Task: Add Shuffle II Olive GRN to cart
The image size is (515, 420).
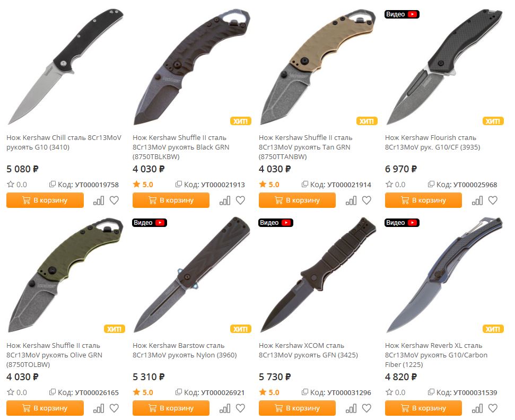Action: [45, 408]
